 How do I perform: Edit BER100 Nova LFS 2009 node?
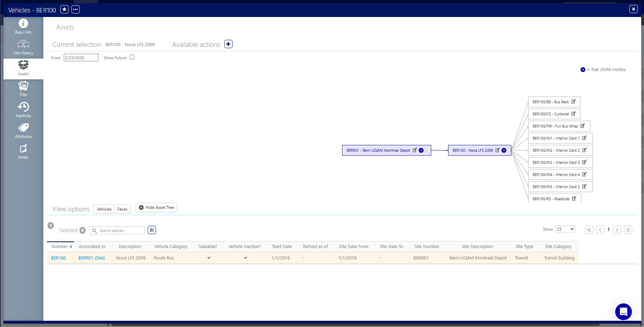pos(497,150)
